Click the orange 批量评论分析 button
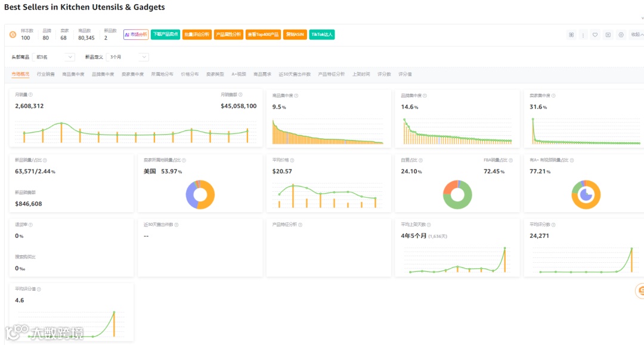The width and height of the screenshot is (644, 345). coord(197,35)
